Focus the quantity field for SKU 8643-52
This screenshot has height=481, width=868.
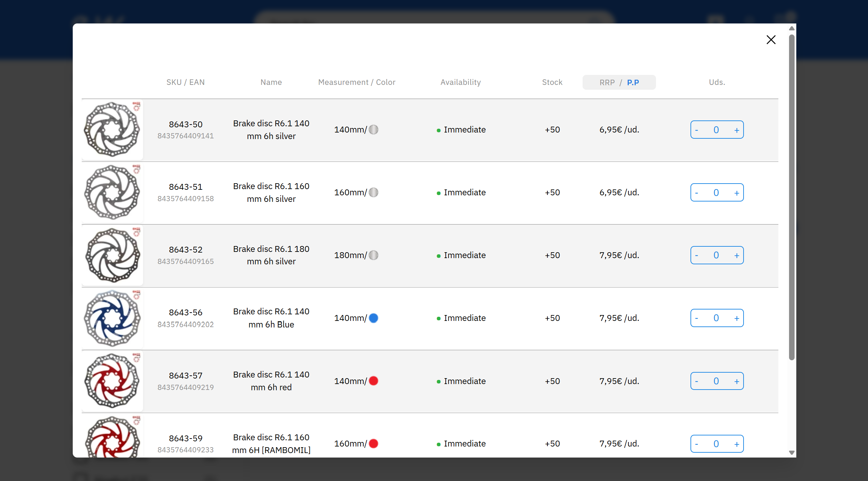tap(716, 255)
